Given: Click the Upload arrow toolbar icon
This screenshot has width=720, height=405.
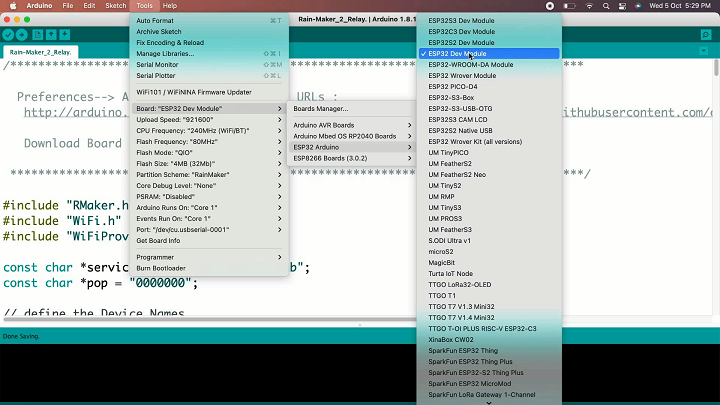Looking at the screenshot, I should 22,34.
